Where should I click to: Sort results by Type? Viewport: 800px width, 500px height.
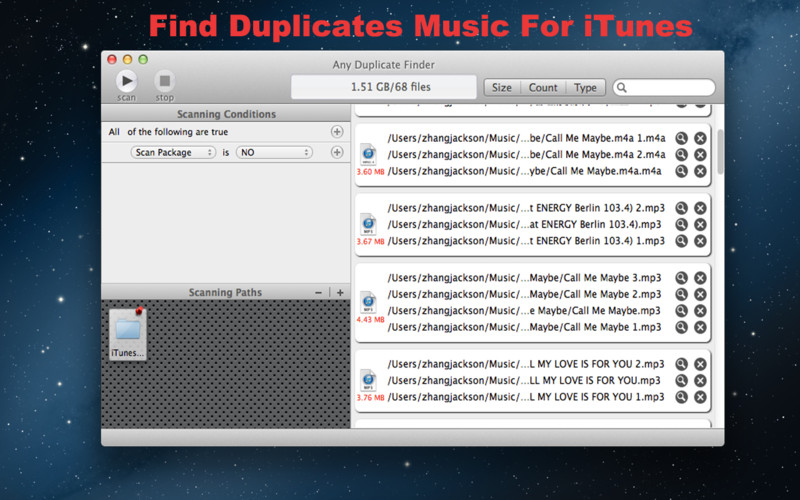585,88
